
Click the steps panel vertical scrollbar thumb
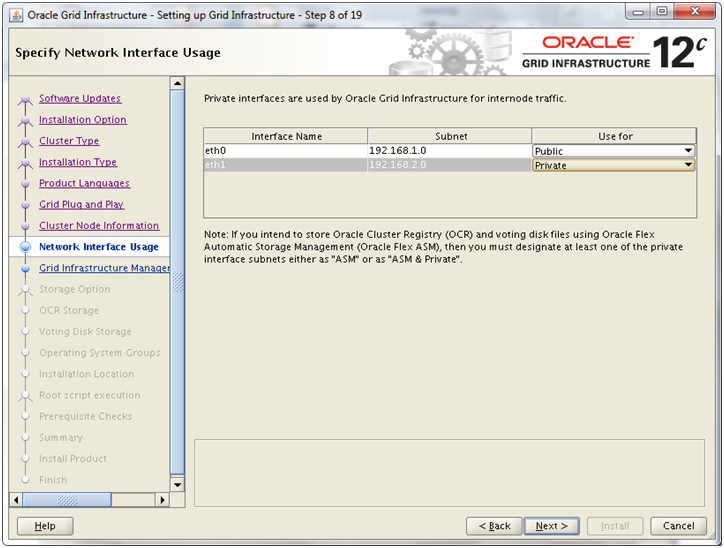point(177,282)
